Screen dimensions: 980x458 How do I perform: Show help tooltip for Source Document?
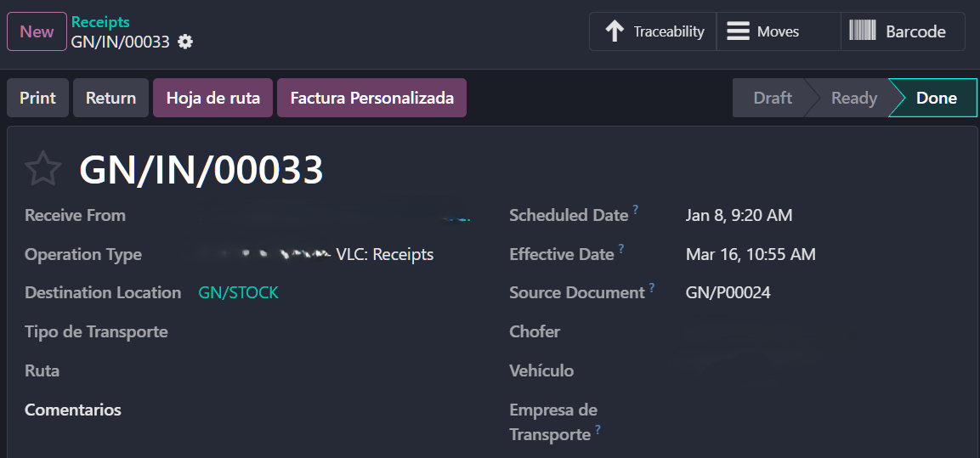(x=652, y=287)
